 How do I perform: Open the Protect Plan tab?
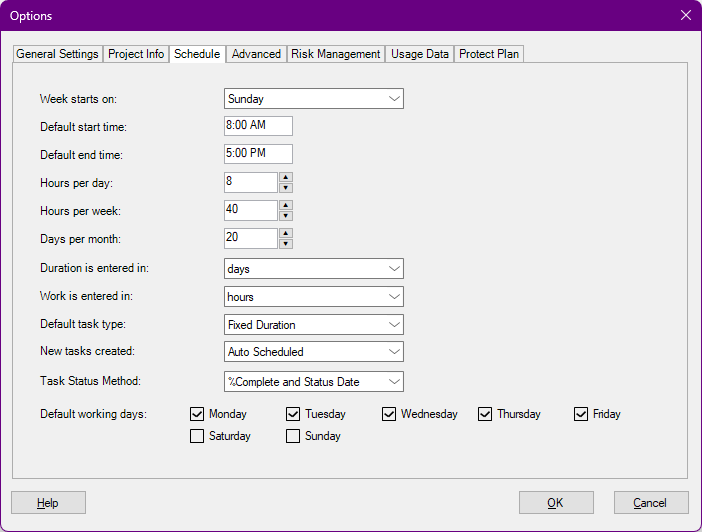click(x=489, y=54)
